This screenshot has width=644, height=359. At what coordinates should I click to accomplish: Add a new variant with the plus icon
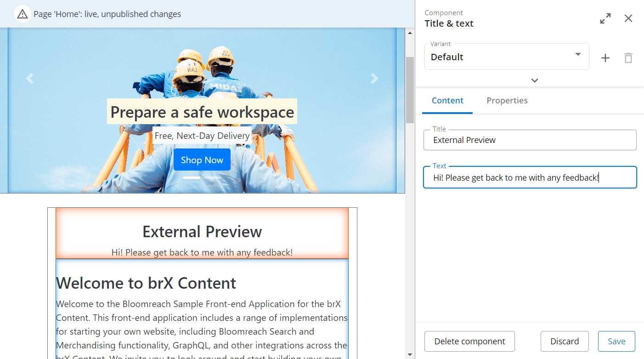coord(605,57)
